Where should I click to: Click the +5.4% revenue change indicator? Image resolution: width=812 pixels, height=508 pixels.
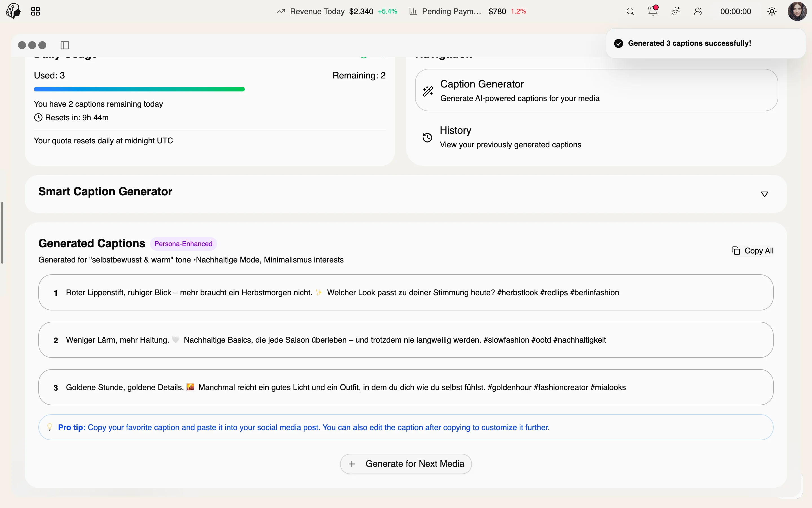(388, 11)
